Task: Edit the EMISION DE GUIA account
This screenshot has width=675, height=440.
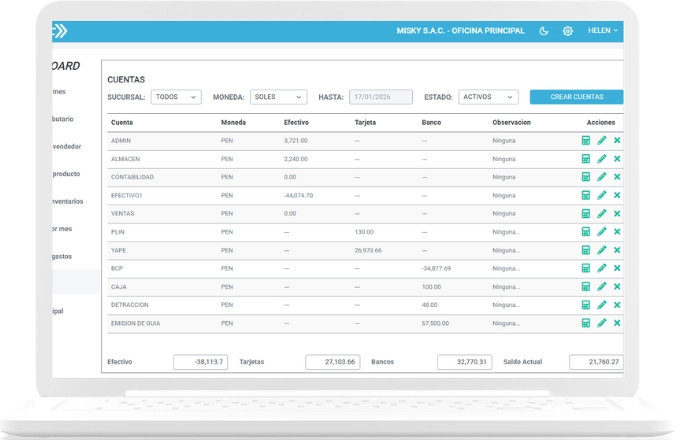Action: 601,323
